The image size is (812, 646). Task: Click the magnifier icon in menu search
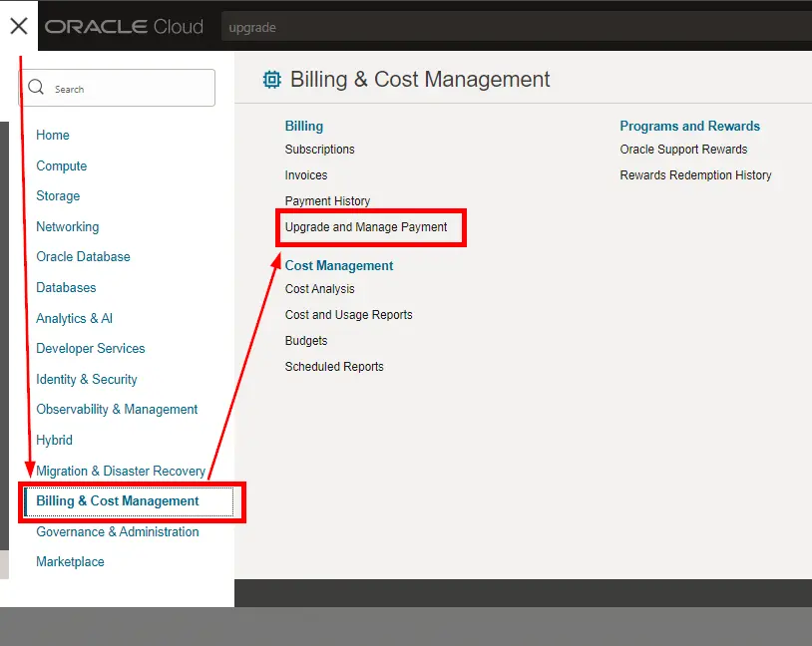[37, 88]
